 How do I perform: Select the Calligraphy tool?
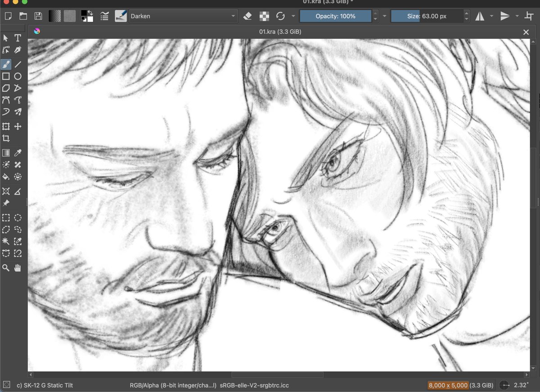(18, 50)
